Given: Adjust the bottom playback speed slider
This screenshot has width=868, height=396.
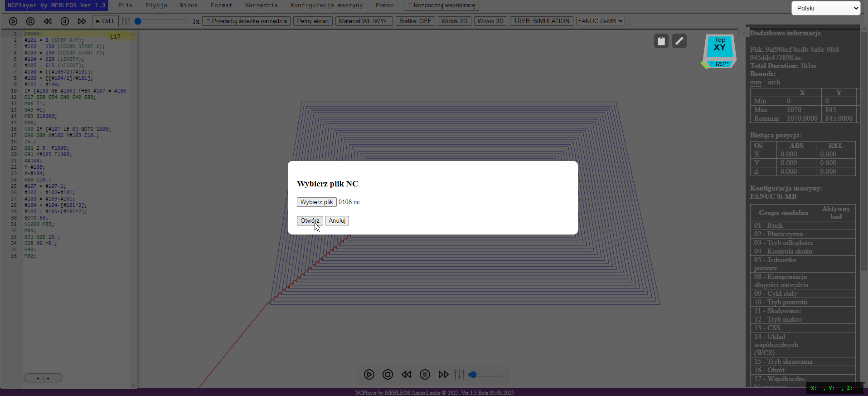Looking at the screenshot, I should (486, 375).
